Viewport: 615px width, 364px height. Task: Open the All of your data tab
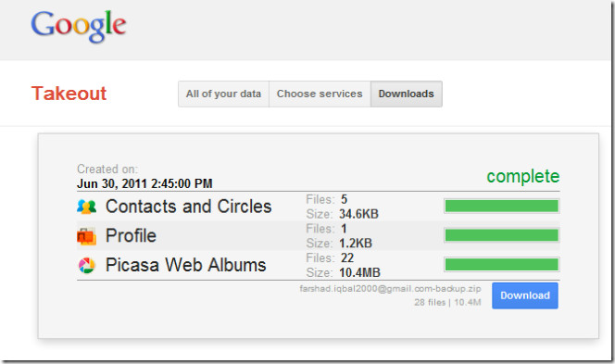pyautogui.click(x=223, y=94)
